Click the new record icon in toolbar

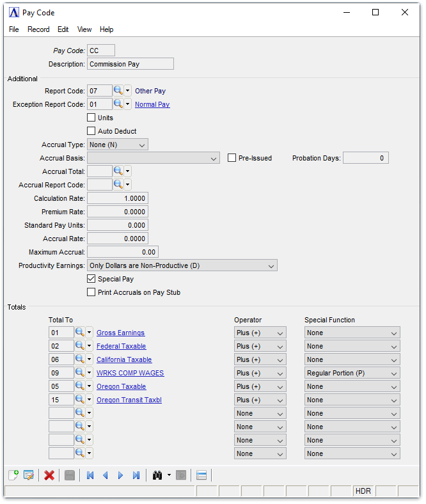pyautogui.click(x=13, y=475)
